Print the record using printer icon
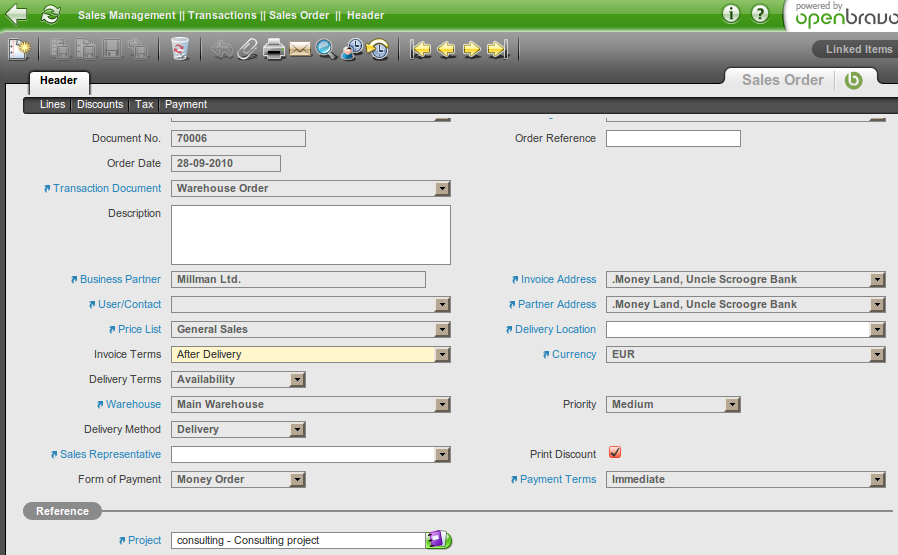Viewport: 898px width, 555px height. [x=274, y=49]
